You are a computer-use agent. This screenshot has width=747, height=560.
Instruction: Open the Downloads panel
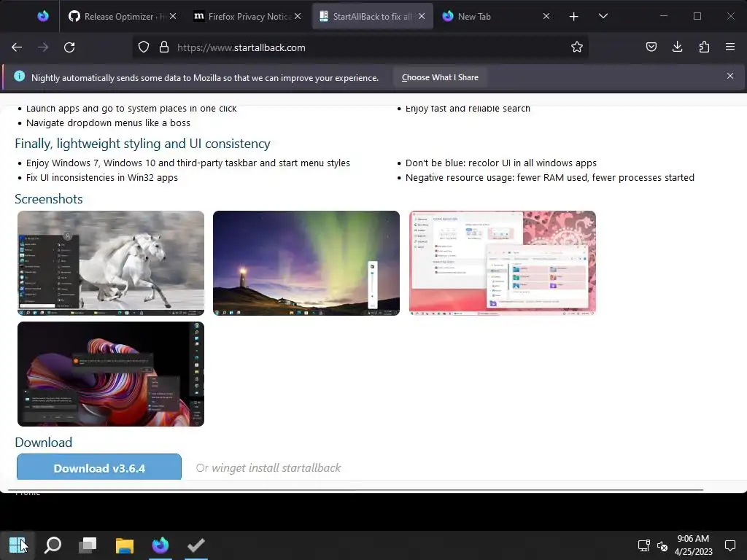pos(677,47)
